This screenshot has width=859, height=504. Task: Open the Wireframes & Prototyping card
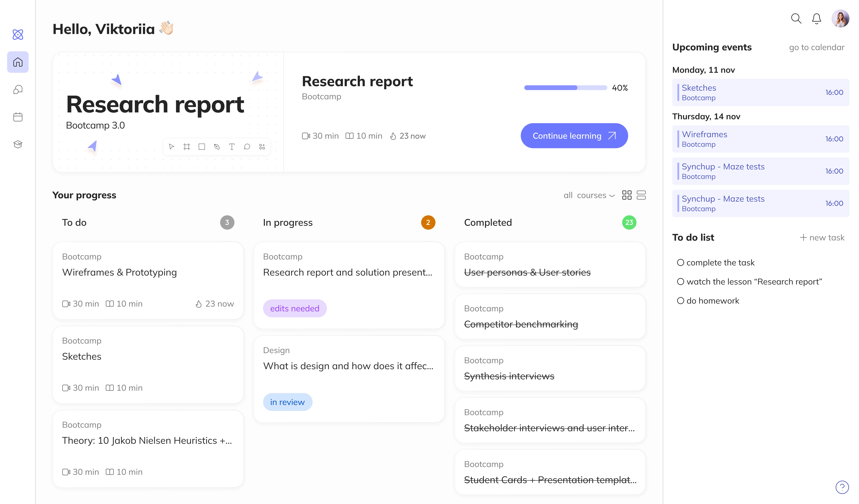click(x=148, y=280)
